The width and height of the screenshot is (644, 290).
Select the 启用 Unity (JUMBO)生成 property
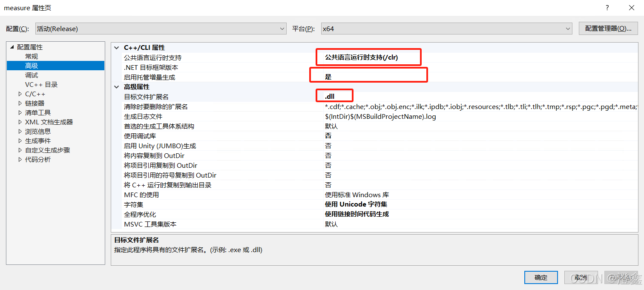point(160,146)
